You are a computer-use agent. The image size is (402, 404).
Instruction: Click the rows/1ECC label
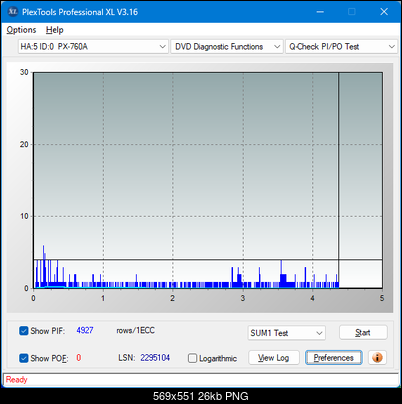(135, 330)
